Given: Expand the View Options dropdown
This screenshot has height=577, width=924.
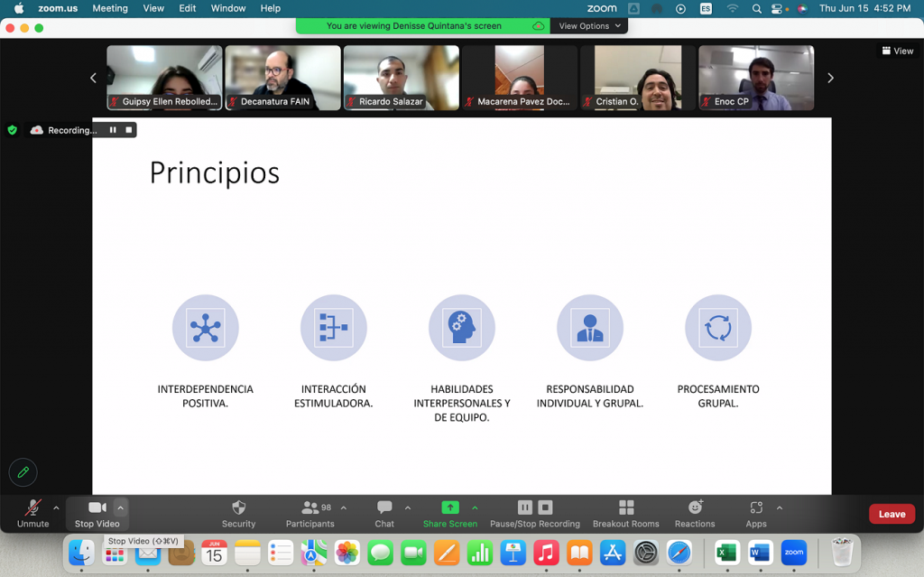Looking at the screenshot, I should click(590, 26).
